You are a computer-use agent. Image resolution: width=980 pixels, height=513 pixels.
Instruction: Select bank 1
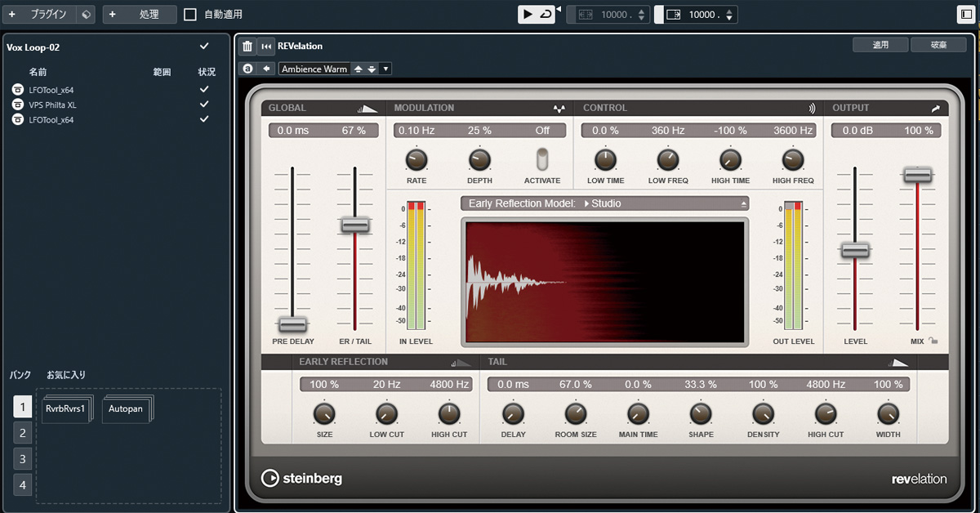coord(23,407)
